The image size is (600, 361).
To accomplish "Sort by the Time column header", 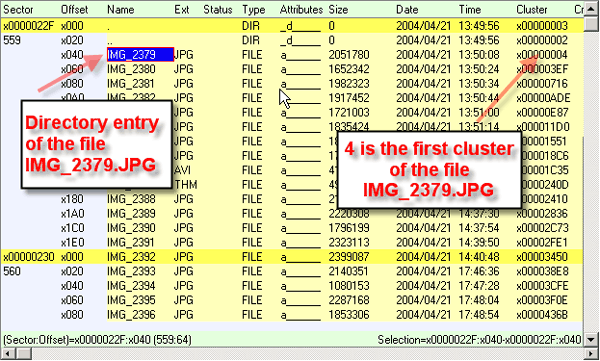I will (470, 10).
